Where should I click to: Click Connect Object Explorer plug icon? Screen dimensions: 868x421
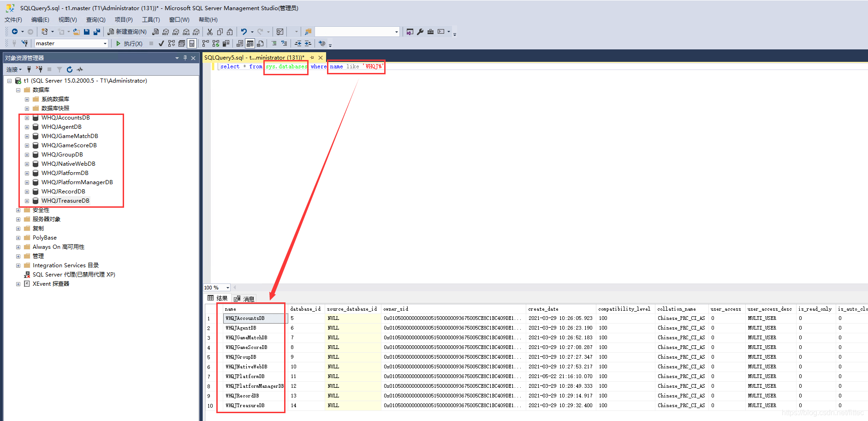(x=29, y=69)
